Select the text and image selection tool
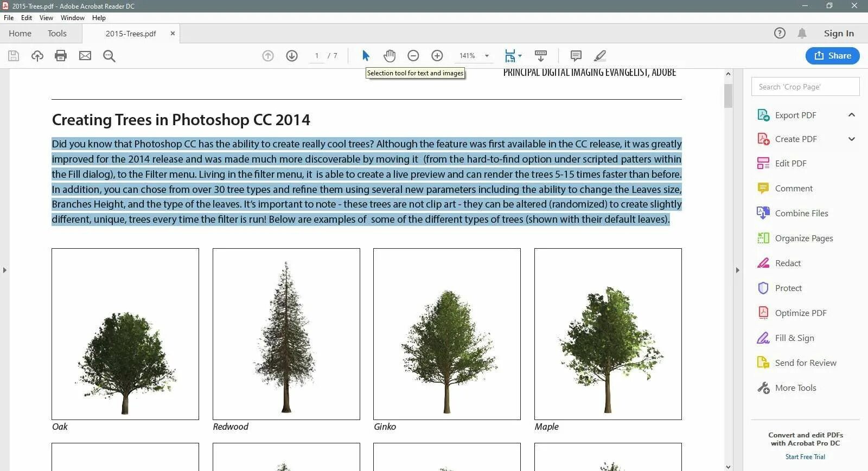868x471 pixels. pyautogui.click(x=366, y=56)
